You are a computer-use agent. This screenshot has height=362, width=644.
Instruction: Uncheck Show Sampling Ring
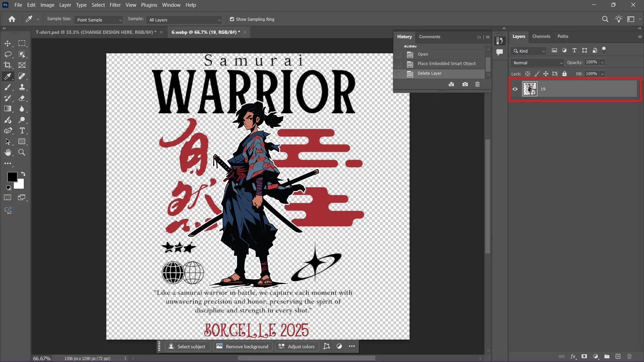232,19
